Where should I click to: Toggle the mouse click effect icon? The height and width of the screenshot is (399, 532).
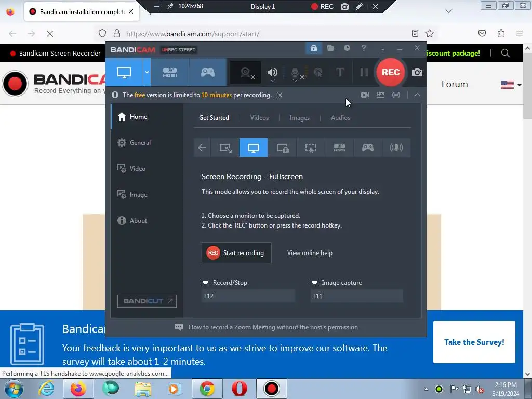(x=318, y=72)
